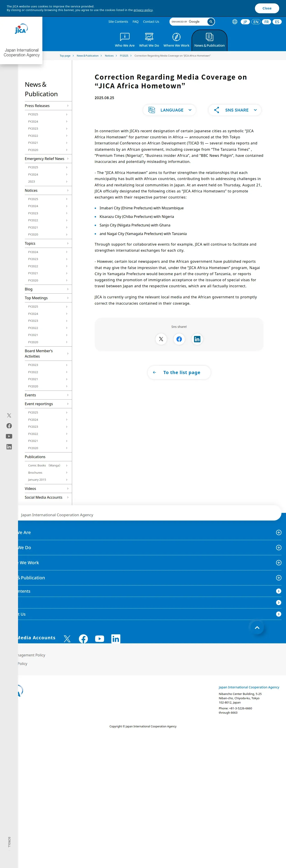Open the News & Publication tab
Screen dimensions: 286x868
[209, 40]
